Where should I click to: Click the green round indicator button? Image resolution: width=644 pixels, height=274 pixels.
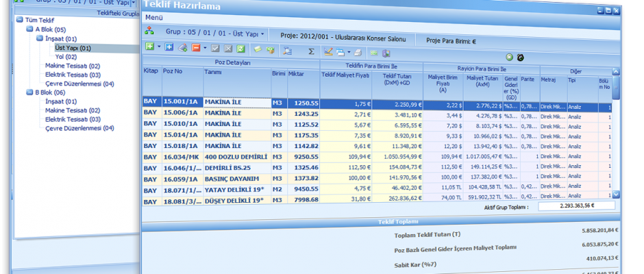[509, 57]
